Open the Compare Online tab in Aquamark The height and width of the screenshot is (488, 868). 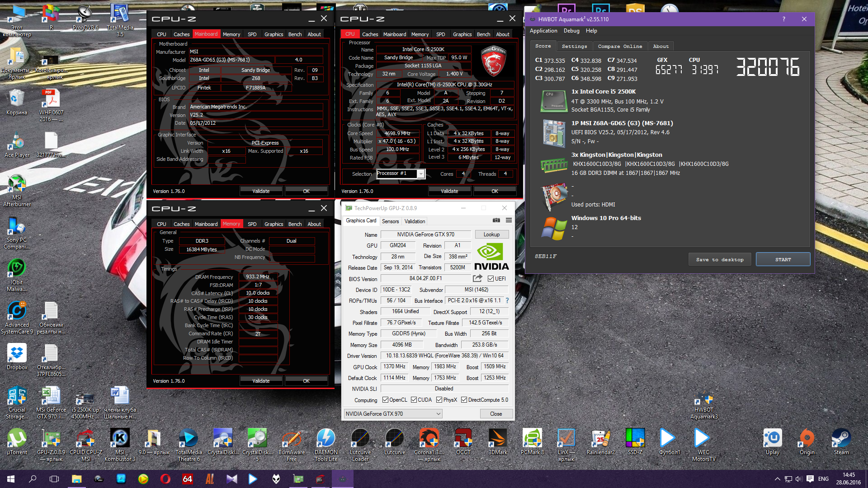tap(620, 47)
